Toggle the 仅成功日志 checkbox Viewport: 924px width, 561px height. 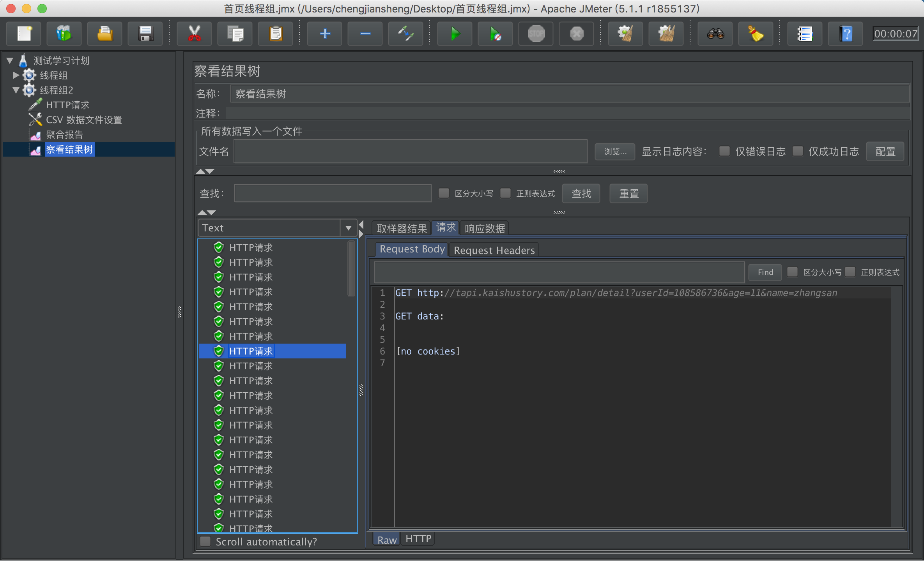[798, 151]
